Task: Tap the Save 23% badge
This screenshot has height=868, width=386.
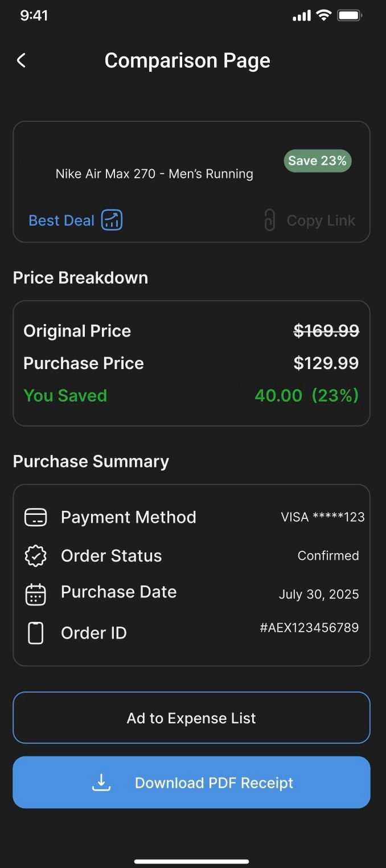Action: click(317, 161)
